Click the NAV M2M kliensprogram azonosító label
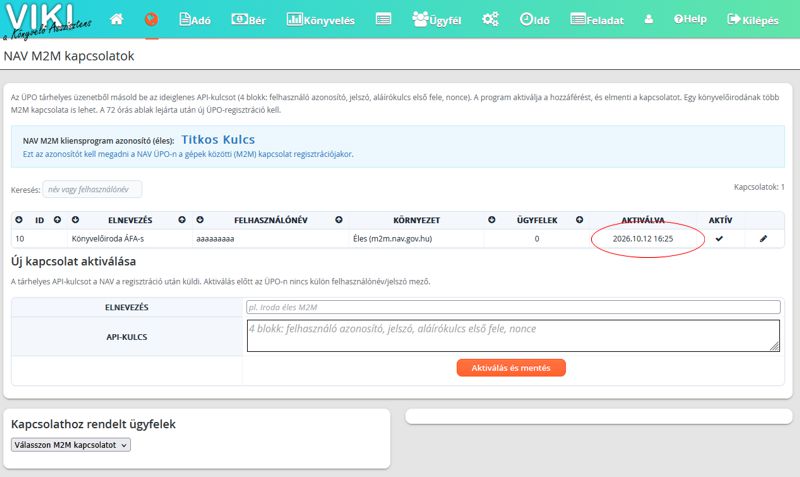 98,141
